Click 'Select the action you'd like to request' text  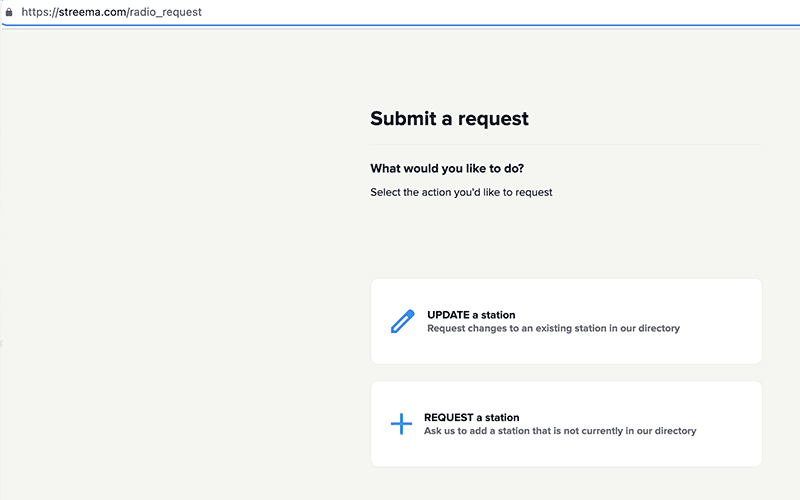[461, 192]
